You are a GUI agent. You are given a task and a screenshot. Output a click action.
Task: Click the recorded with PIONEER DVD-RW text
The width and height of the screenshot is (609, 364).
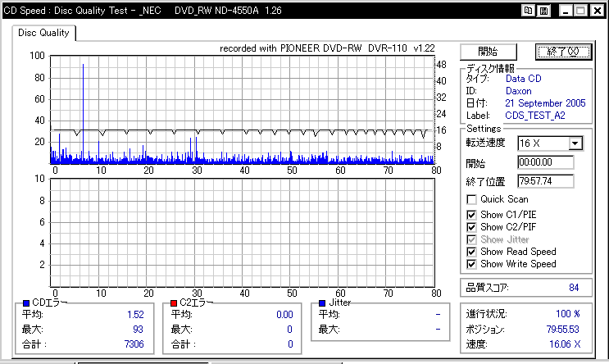pyautogui.click(x=327, y=48)
